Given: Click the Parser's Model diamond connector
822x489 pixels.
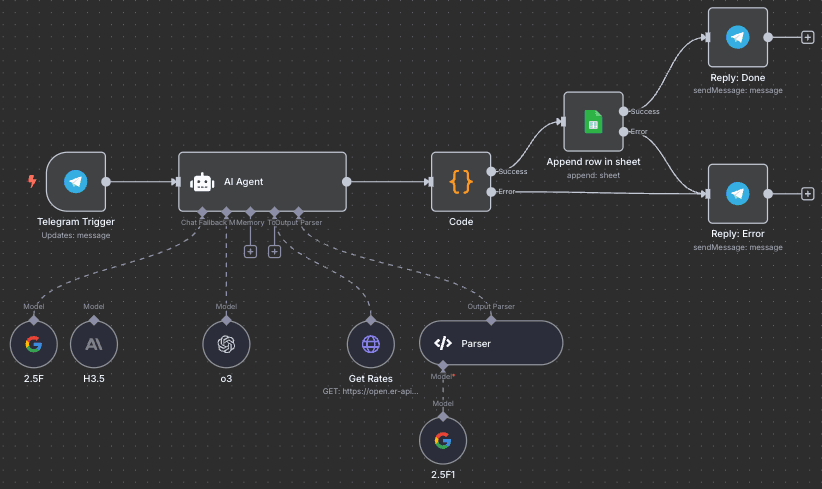Looking at the screenshot, I should pos(443,365).
